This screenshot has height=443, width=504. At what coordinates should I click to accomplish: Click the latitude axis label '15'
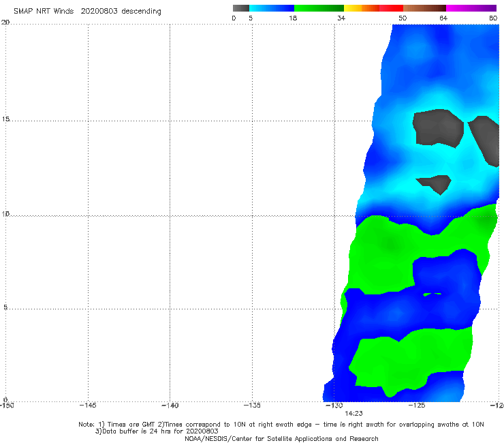coord(5,119)
